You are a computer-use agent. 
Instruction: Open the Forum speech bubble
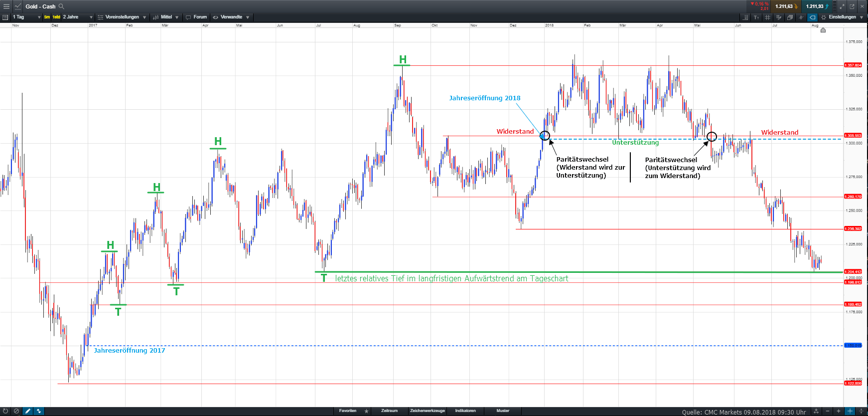pyautogui.click(x=188, y=17)
